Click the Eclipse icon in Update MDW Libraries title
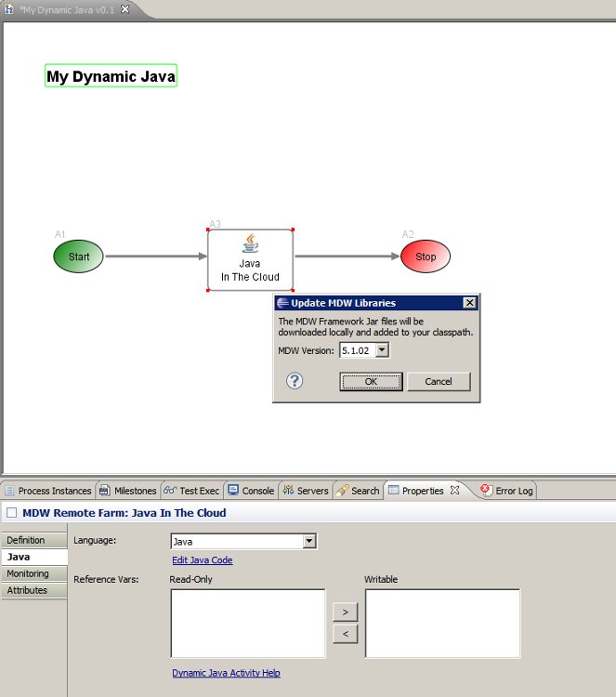The width and height of the screenshot is (616, 697). click(x=282, y=303)
